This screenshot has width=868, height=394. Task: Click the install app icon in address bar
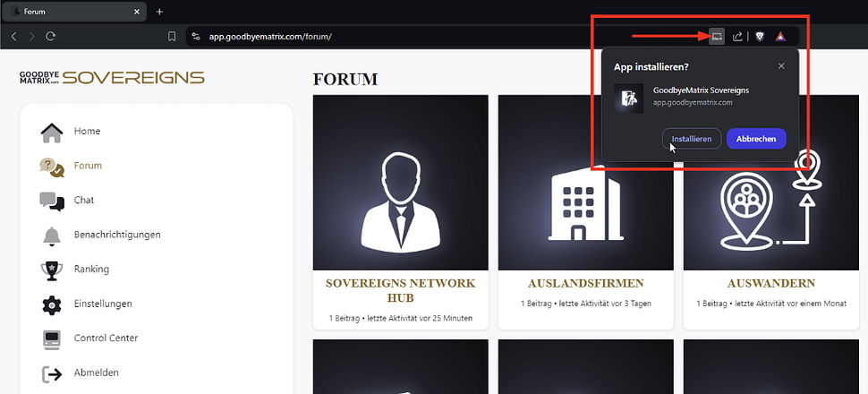pyautogui.click(x=716, y=36)
